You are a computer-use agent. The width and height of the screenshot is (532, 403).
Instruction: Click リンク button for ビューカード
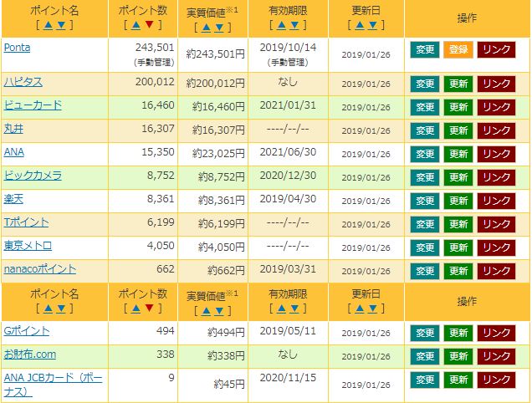(496, 108)
